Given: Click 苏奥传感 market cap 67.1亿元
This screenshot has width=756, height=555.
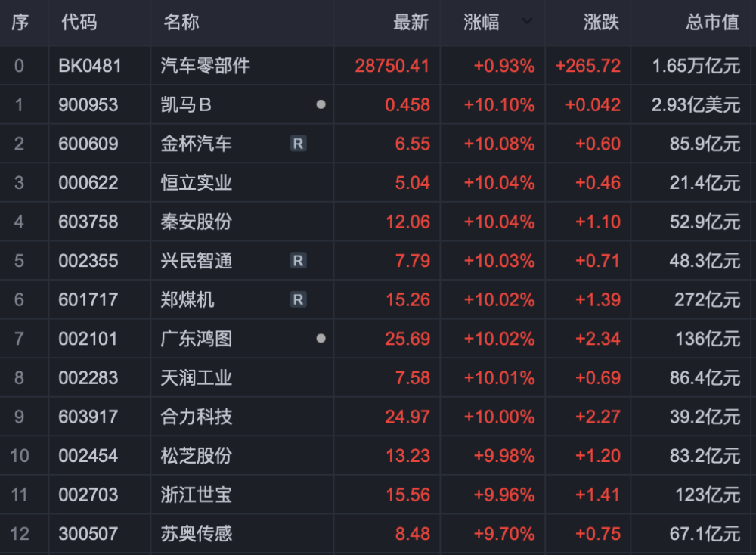Looking at the screenshot, I should pyautogui.click(x=705, y=534).
